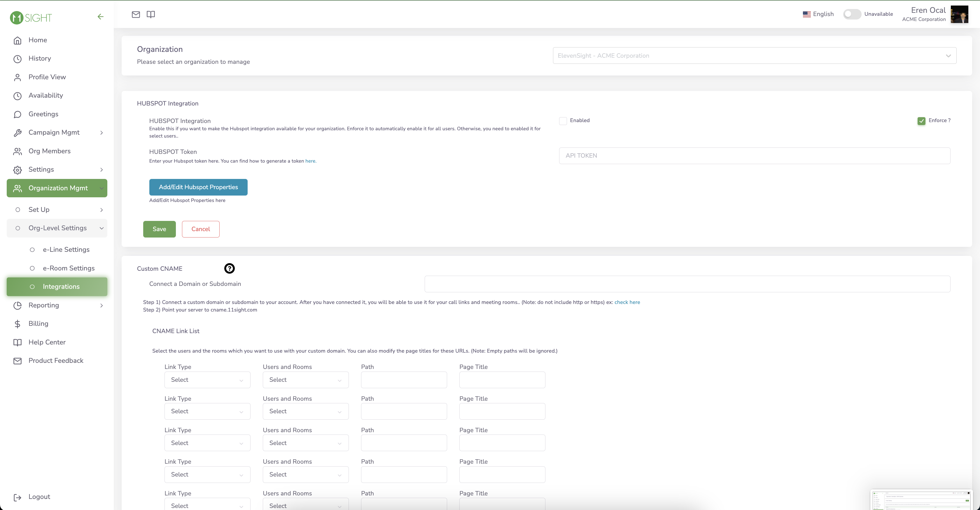Open second row Link Type dropdown
The image size is (980, 510).
coord(207,411)
